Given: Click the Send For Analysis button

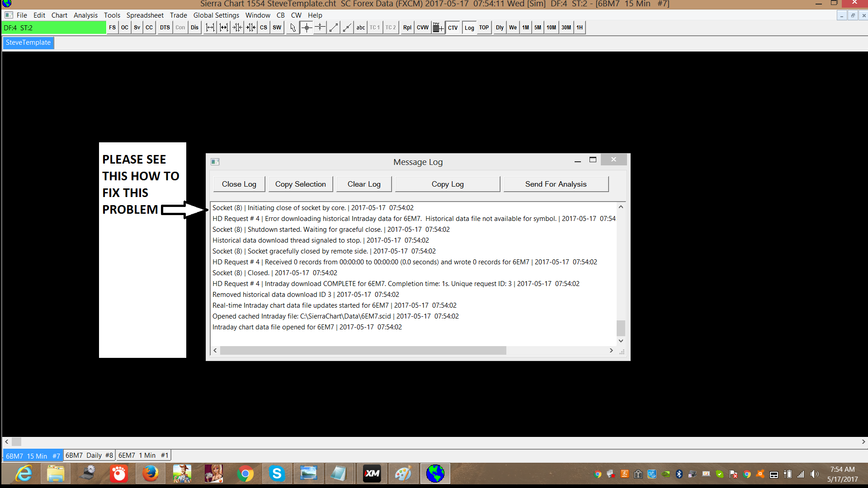Looking at the screenshot, I should pyautogui.click(x=556, y=184).
